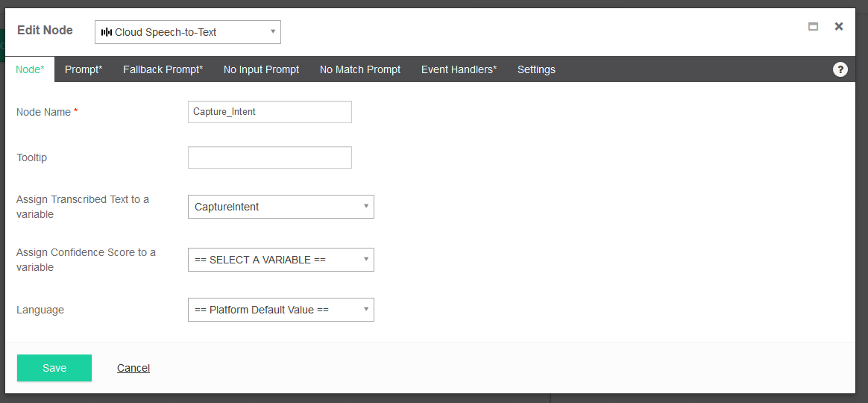Switch to the Prompt tab

click(84, 69)
